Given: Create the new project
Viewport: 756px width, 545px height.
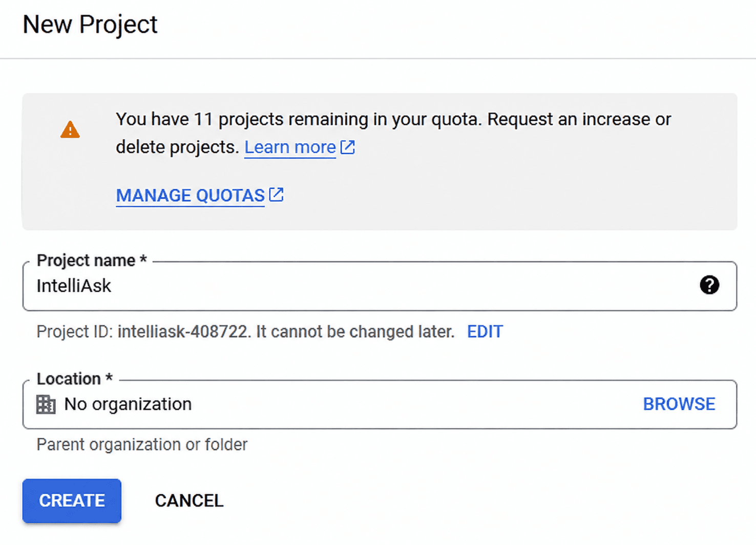Looking at the screenshot, I should [x=72, y=500].
